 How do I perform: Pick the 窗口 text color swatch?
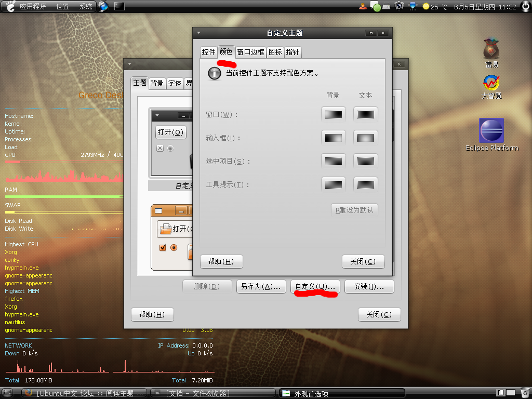[x=365, y=115]
